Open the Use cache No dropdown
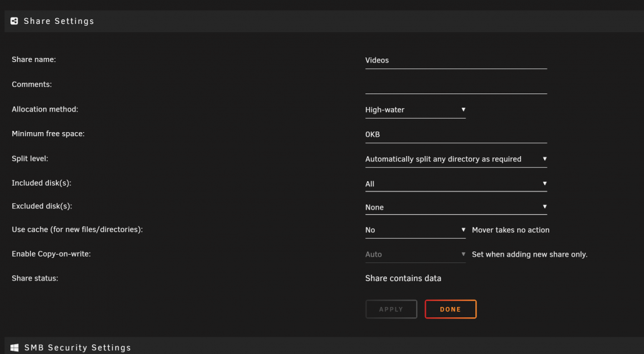The height and width of the screenshot is (354, 644). [x=415, y=230]
